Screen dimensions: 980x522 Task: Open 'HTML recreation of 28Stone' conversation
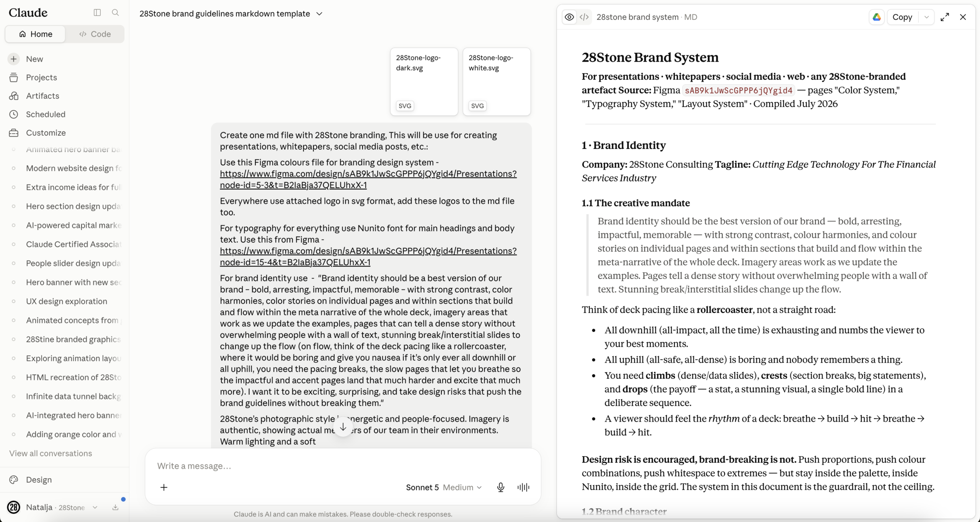tap(64, 377)
